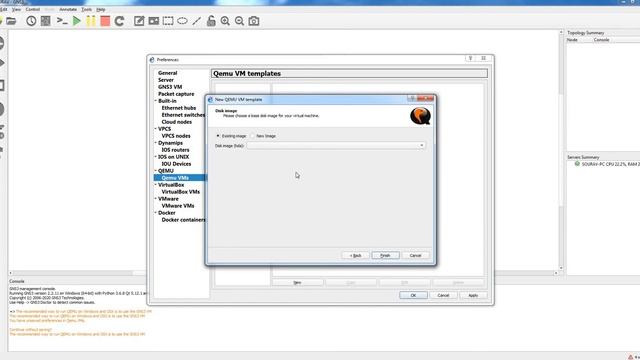
Task: Click the Zoom in magnifier icon
Action: [x=225, y=21]
